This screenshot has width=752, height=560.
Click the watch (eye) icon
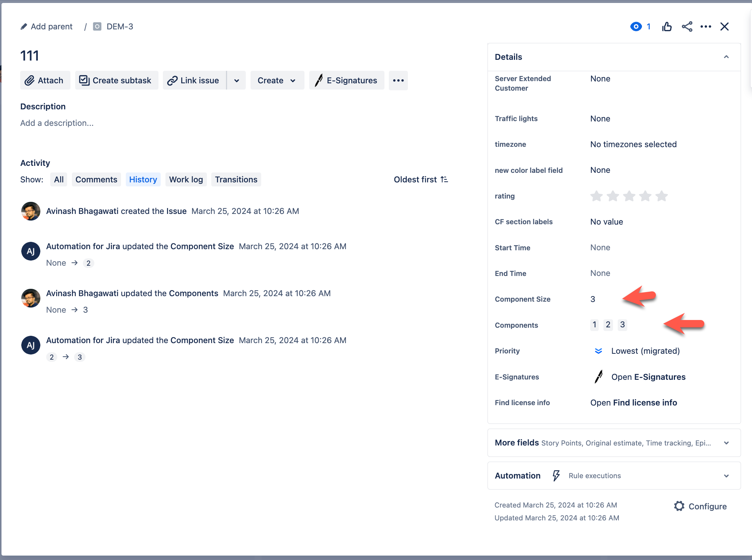click(x=636, y=27)
